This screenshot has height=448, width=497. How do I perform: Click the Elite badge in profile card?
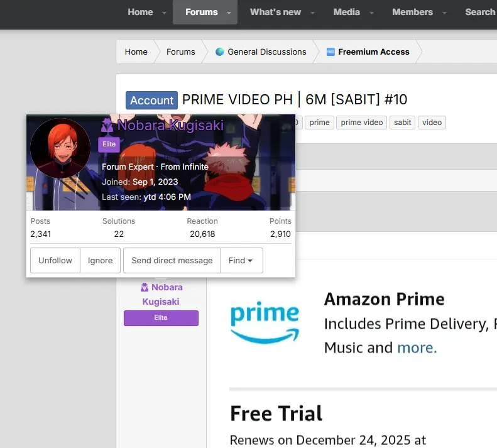pyautogui.click(x=109, y=145)
